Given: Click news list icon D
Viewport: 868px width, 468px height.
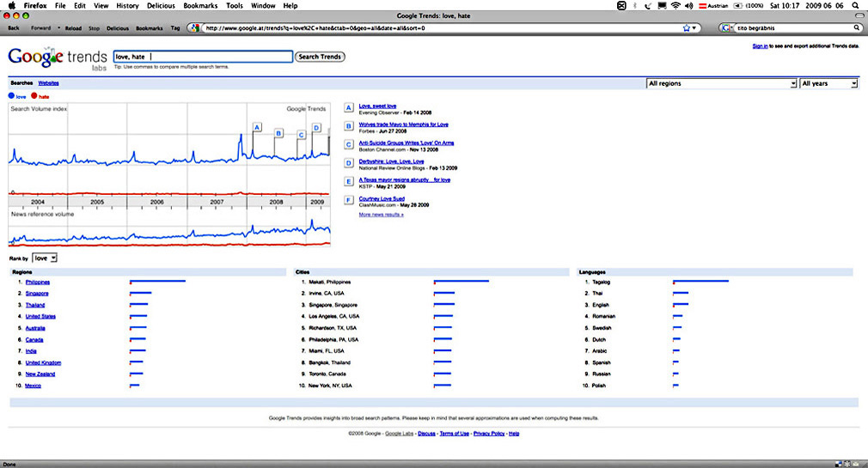Looking at the screenshot, I should click(349, 163).
